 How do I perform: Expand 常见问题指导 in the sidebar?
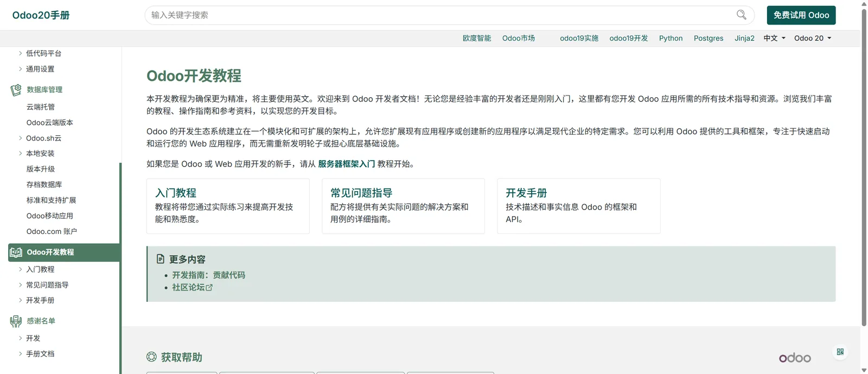coord(20,284)
